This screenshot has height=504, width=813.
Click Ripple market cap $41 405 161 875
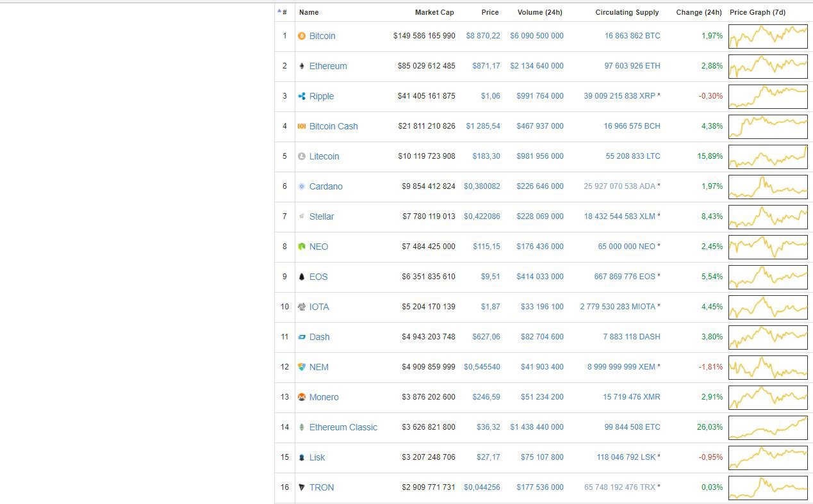tap(427, 96)
